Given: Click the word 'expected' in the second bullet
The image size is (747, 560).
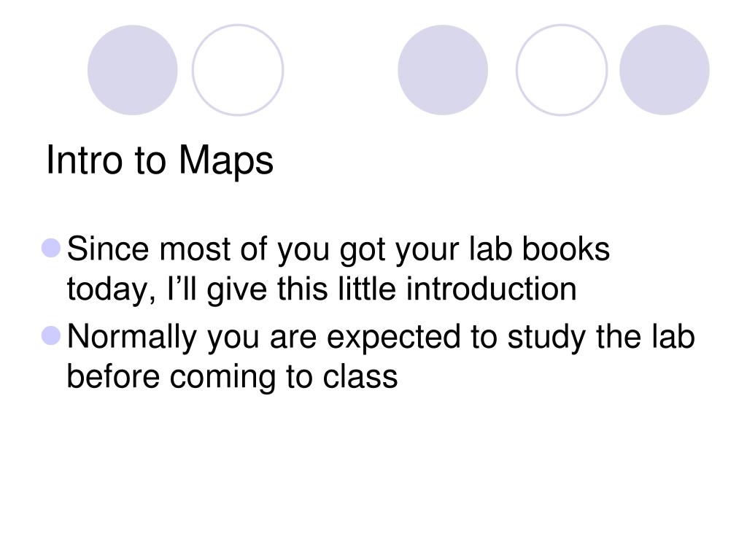Looking at the screenshot, I should (x=395, y=338).
